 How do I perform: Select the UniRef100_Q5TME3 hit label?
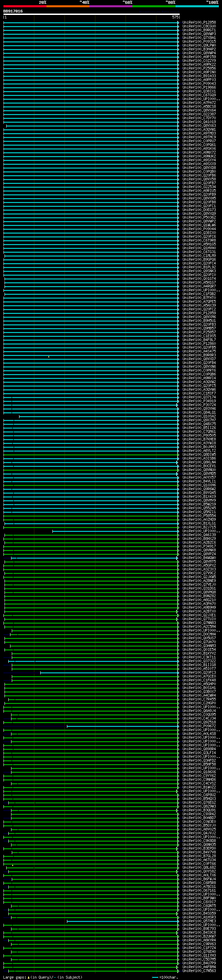pos(199,921)
